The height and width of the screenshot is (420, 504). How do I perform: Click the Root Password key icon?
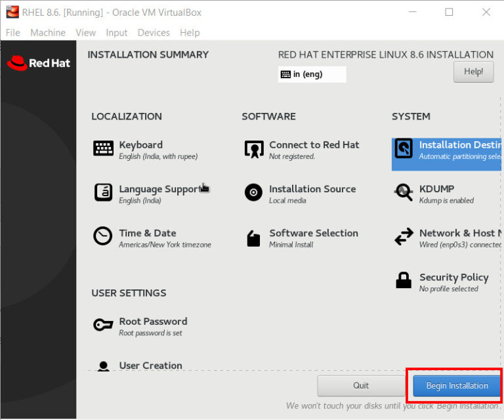click(103, 325)
